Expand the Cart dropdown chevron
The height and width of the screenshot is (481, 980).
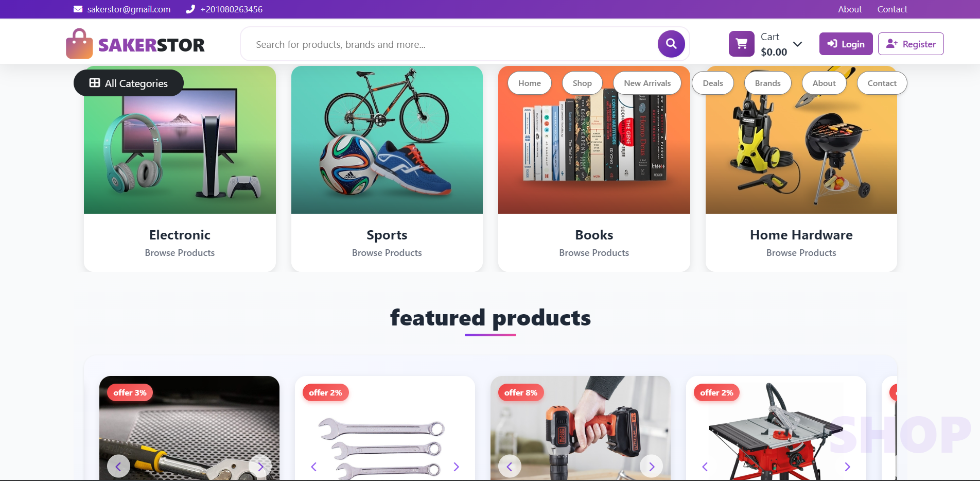pos(798,44)
